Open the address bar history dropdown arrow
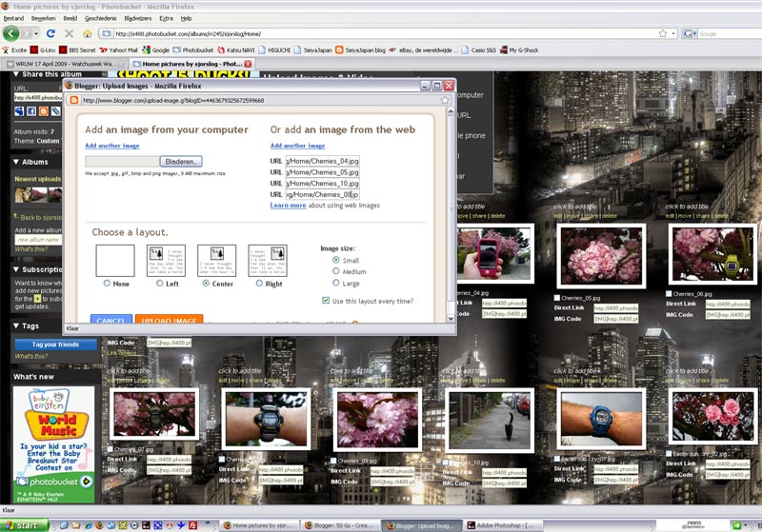The image size is (762, 532). (x=673, y=33)
